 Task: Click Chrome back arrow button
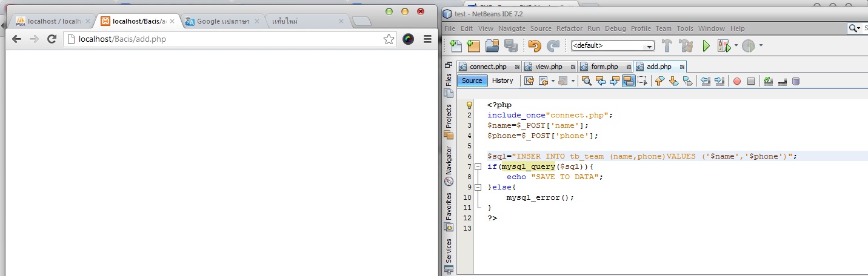[x=16, y=39]
